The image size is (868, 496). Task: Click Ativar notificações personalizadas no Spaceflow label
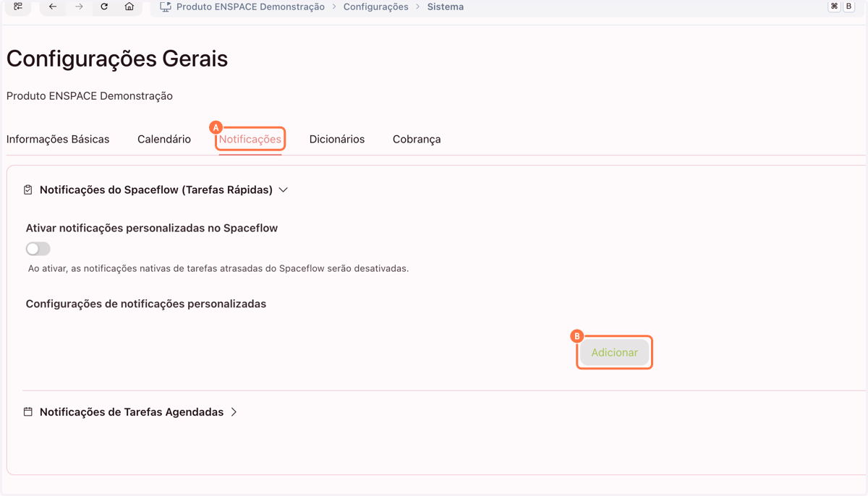click(x=152, y=228)
